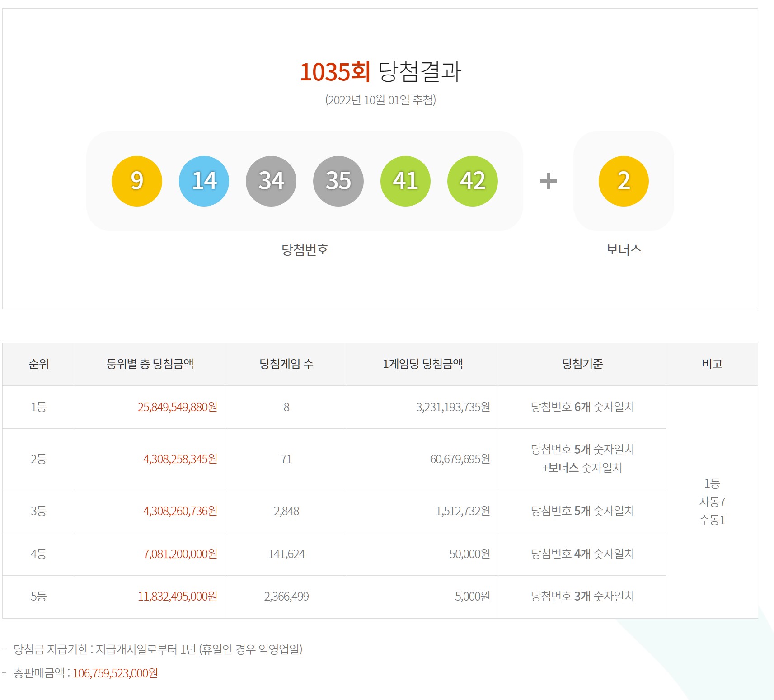Click per-game prize 5,000원

472,597
